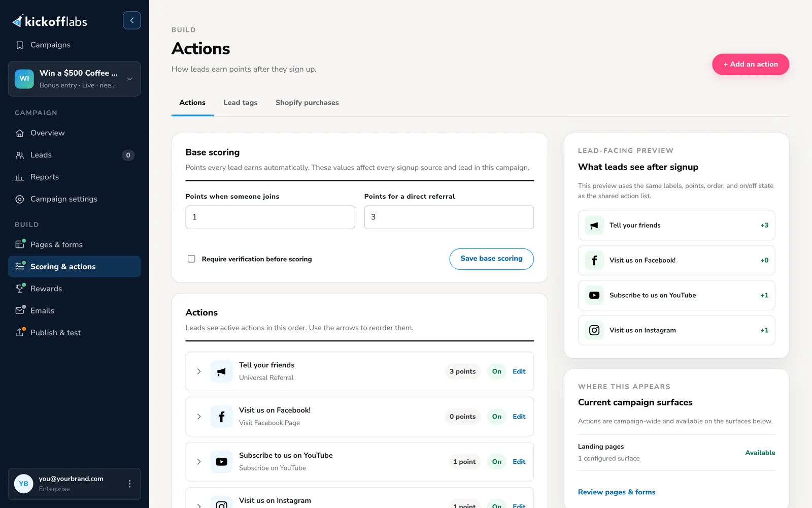
Task: Focus the Points when someone joins field
Action: [270, 217]
